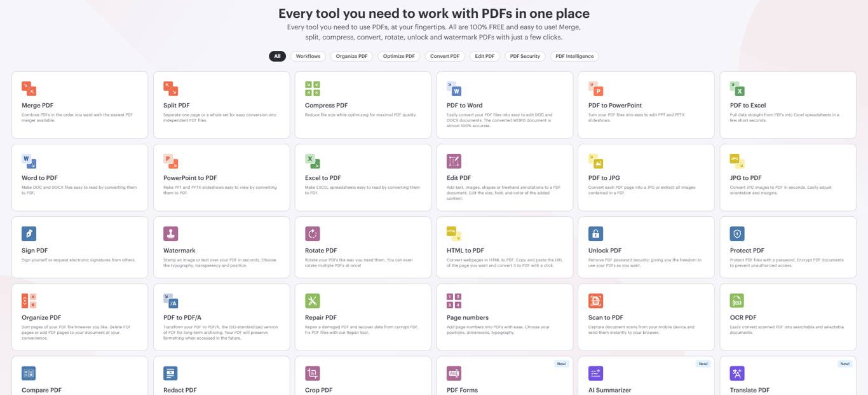Viewport: 868px width, 395px height.
Task: Click the Page numbers icon
Action: point(454,300)
